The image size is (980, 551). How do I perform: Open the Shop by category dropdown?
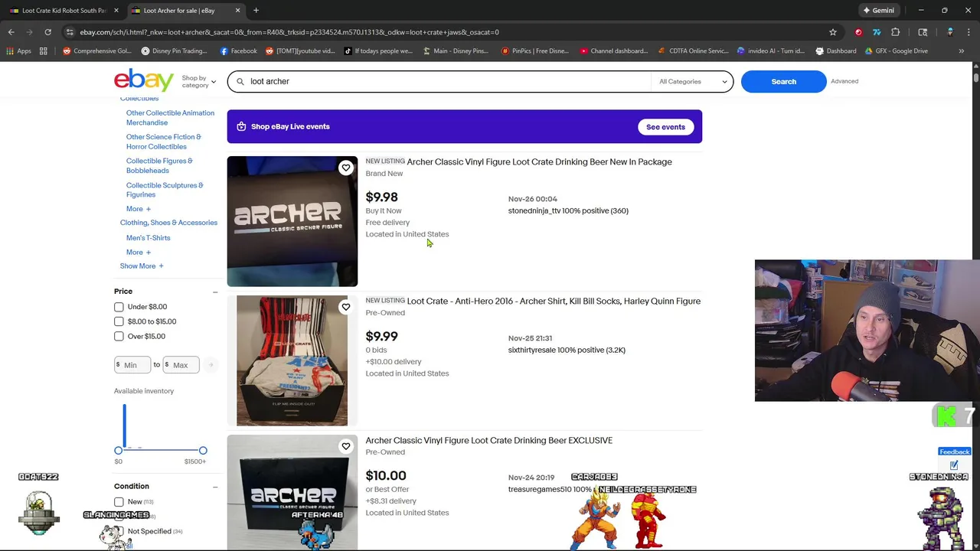tap(198, 81)
